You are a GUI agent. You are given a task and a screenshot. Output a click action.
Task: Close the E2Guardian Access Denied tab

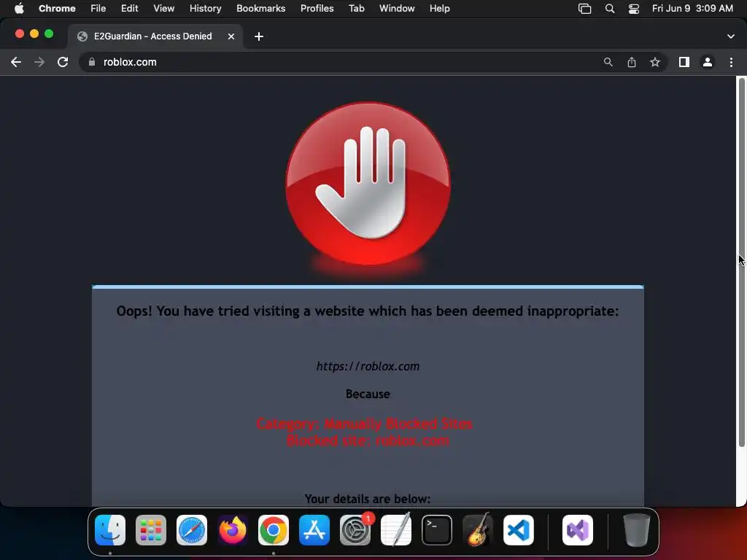point(231,36)
